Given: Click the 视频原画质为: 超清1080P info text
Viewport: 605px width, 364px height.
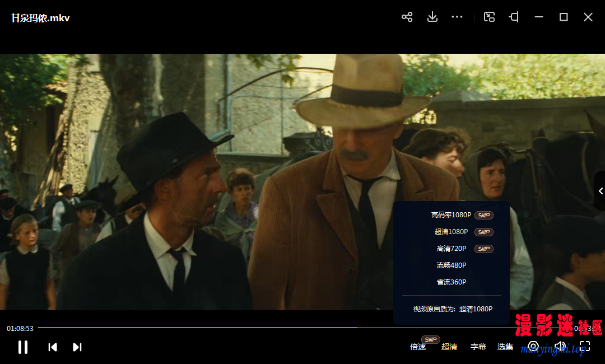Looking at the screenshot, I should pos(453,309).
